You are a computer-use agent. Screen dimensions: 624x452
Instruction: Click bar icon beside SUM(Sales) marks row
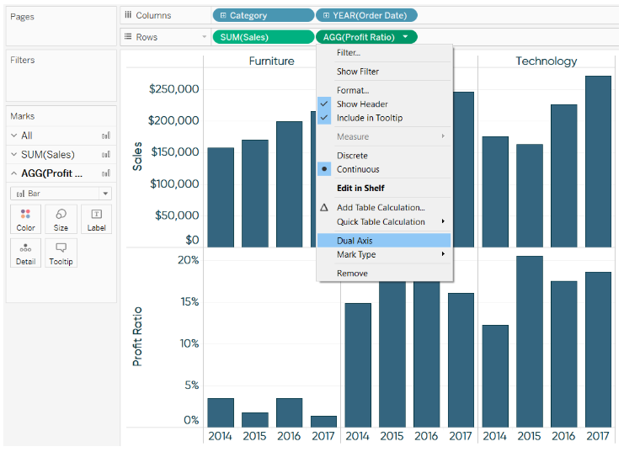click(105, 154)
